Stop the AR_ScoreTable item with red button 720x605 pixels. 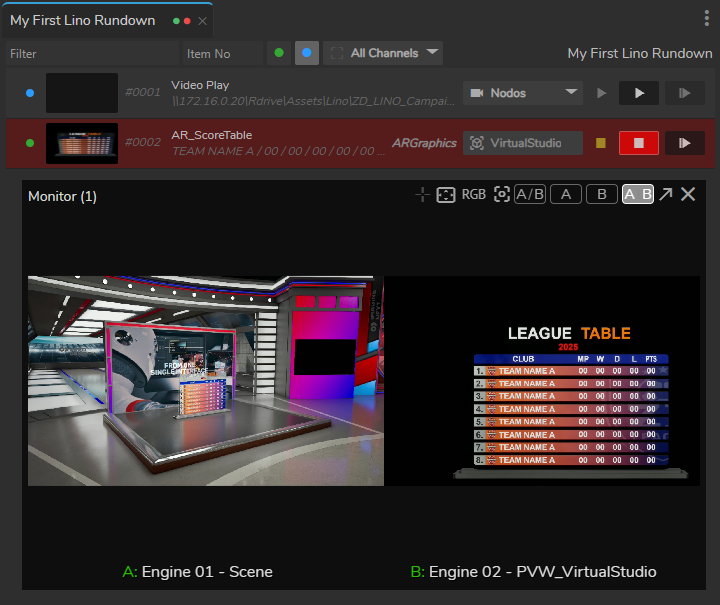pos(638,143)
